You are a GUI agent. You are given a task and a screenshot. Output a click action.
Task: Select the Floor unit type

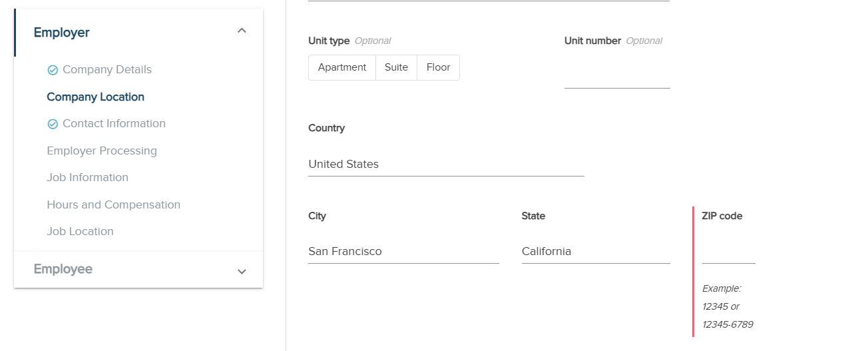(438, 67)
